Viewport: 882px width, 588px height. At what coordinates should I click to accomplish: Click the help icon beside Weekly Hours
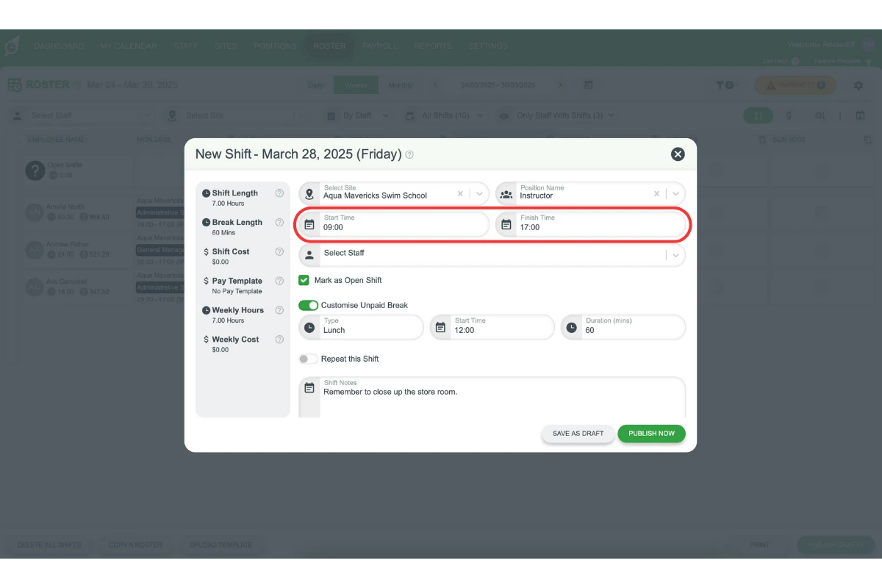pyautogui.click(x=279, y=310)
